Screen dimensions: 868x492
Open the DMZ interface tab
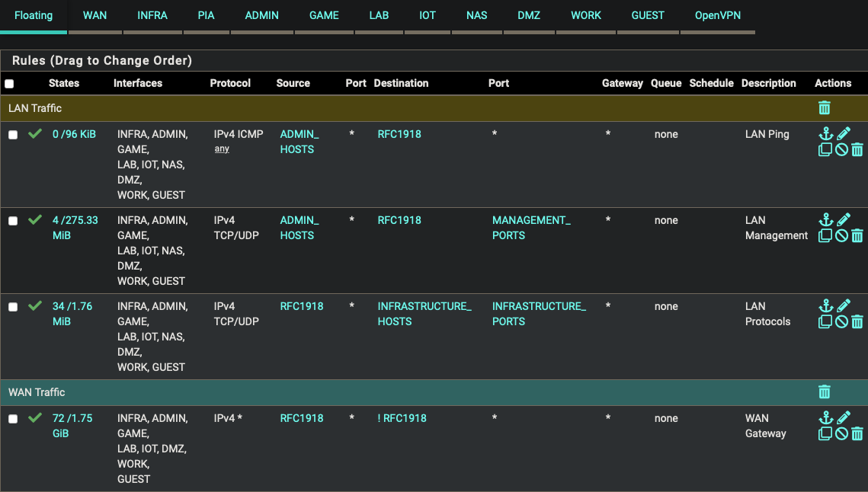[529, 15]
